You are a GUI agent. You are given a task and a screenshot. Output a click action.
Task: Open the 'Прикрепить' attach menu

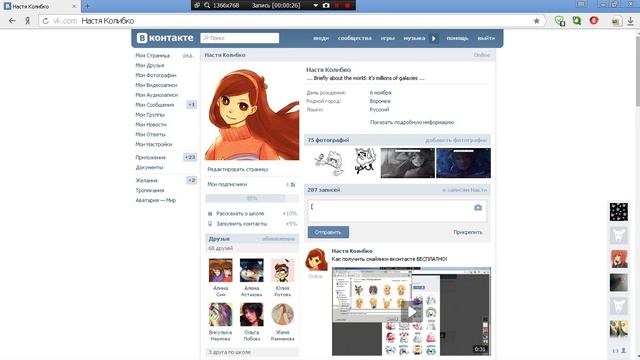click(468, 232)
